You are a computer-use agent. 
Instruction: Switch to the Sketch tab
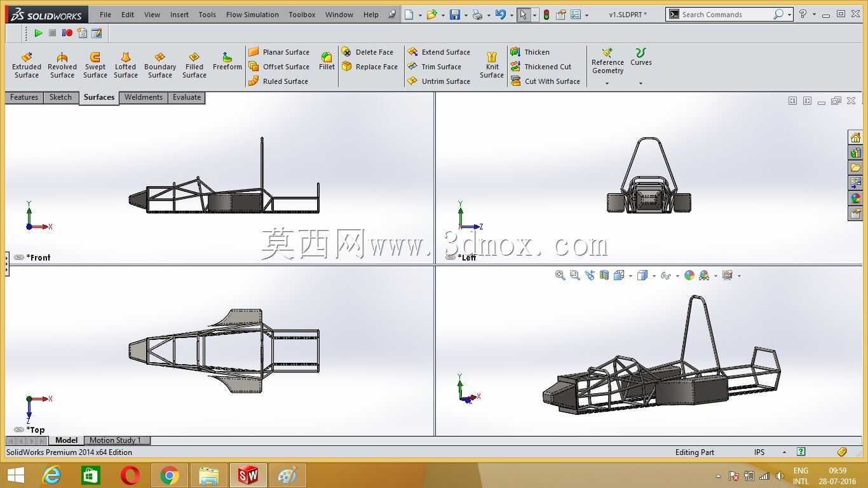click(60, 97)
